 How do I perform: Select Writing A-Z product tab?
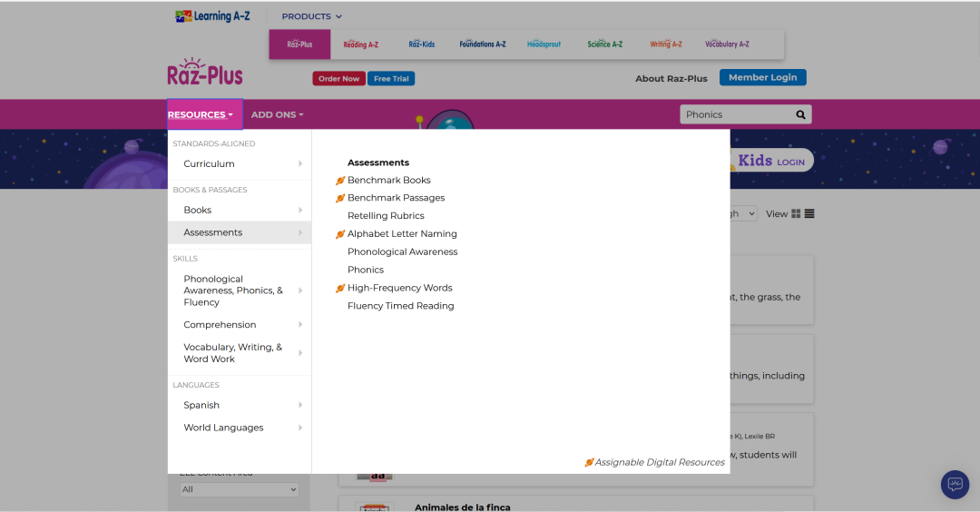(x=666, y=44)
